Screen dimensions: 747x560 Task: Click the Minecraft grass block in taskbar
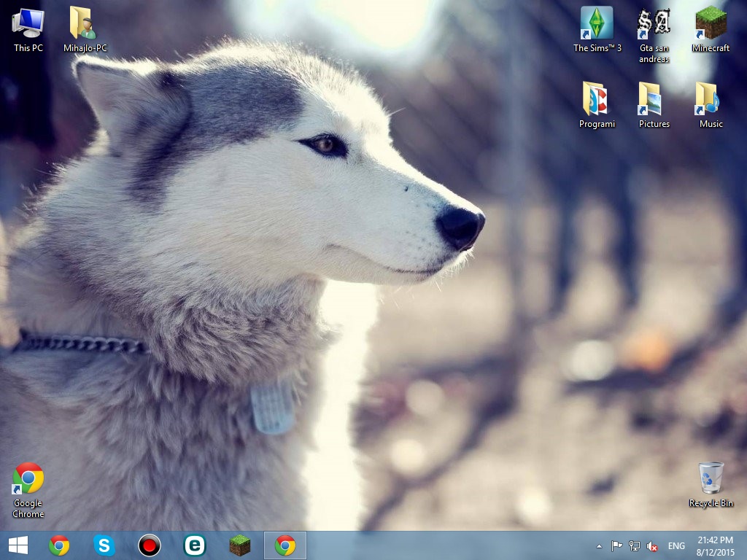click(240, 545)
